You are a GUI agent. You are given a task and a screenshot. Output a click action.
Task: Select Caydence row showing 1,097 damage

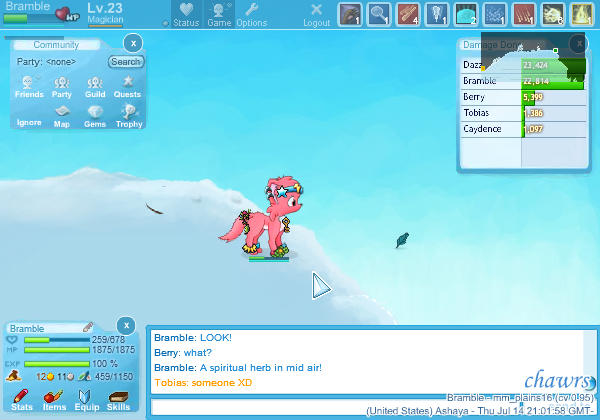523,129
